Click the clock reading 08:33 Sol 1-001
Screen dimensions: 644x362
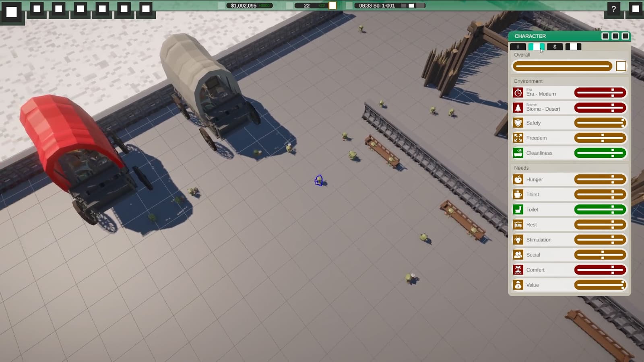[377, 6]
